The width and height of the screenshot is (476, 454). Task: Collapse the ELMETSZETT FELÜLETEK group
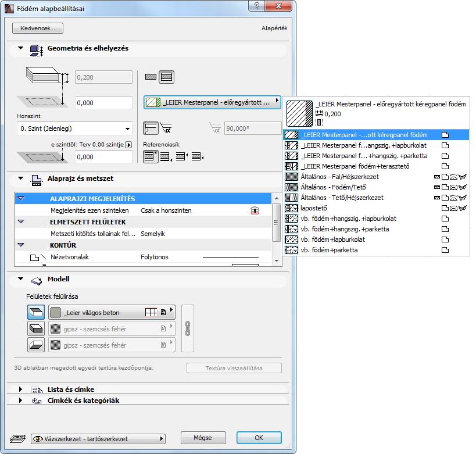21,221
